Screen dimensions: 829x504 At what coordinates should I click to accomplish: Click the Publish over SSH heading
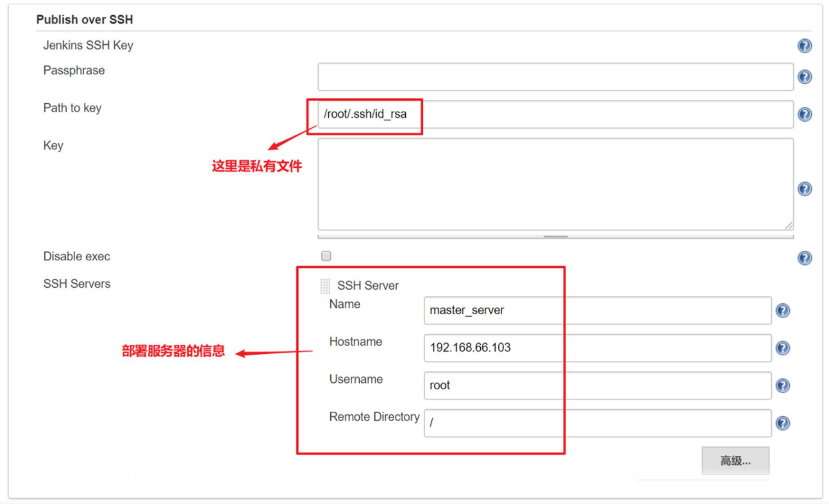pyautogui.click(x=85, y=19)
